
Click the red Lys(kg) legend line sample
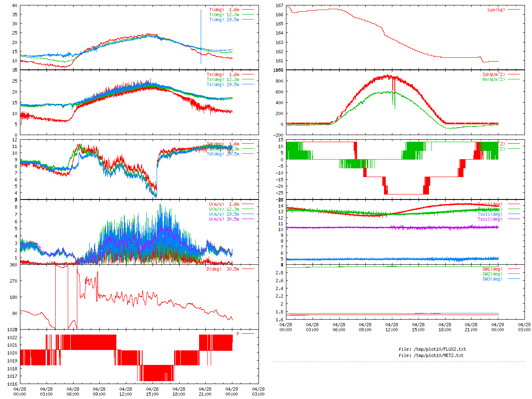point(513,10)
